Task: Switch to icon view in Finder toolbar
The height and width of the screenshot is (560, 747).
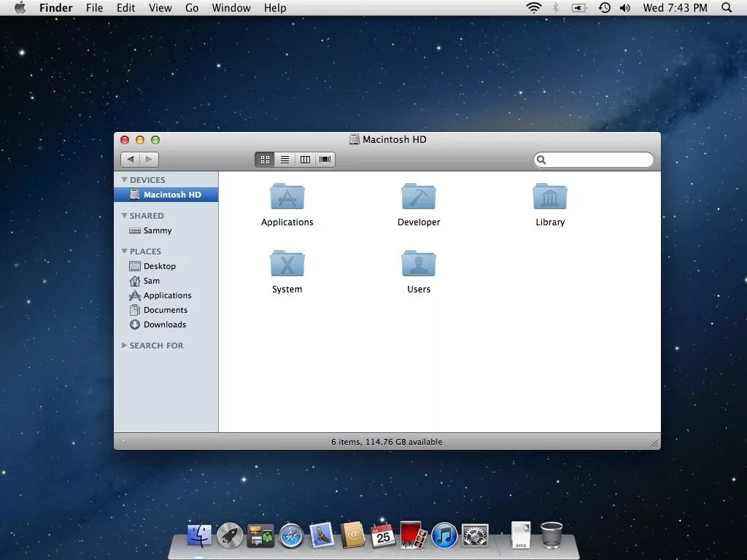Action: coord(265,160)
